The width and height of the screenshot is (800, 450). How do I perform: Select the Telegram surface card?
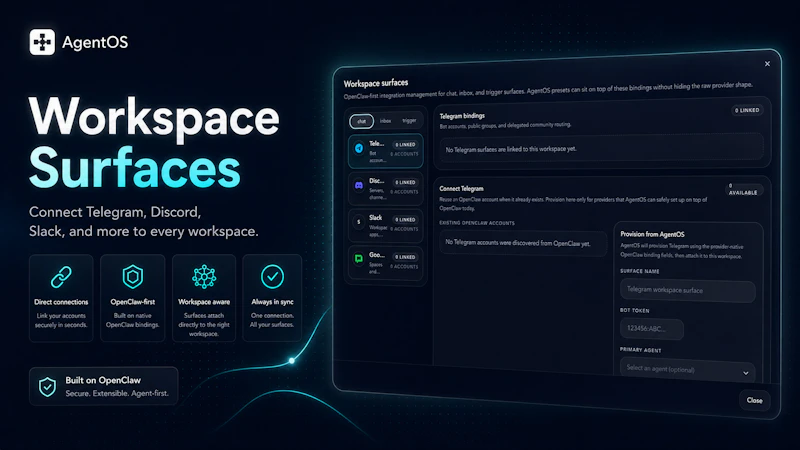point(386,151)
